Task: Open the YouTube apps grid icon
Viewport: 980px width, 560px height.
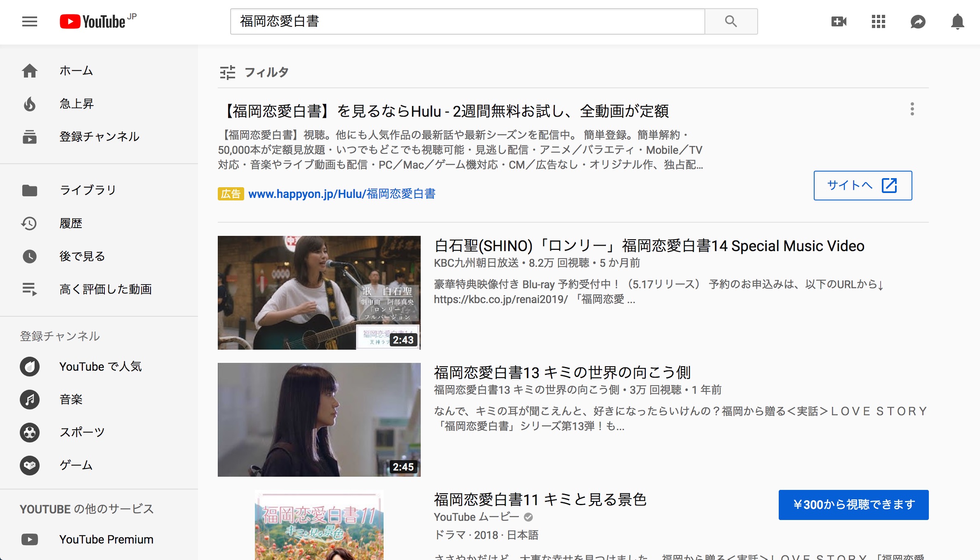Action: coord(879,21)
